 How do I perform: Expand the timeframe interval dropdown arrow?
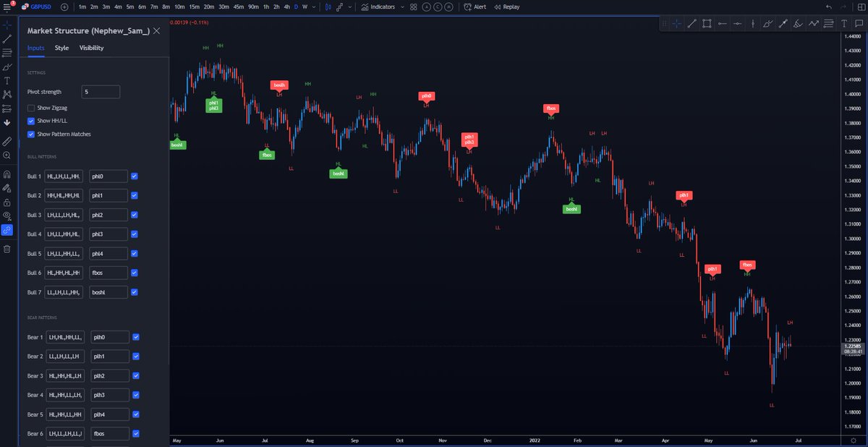pos(315,7)
